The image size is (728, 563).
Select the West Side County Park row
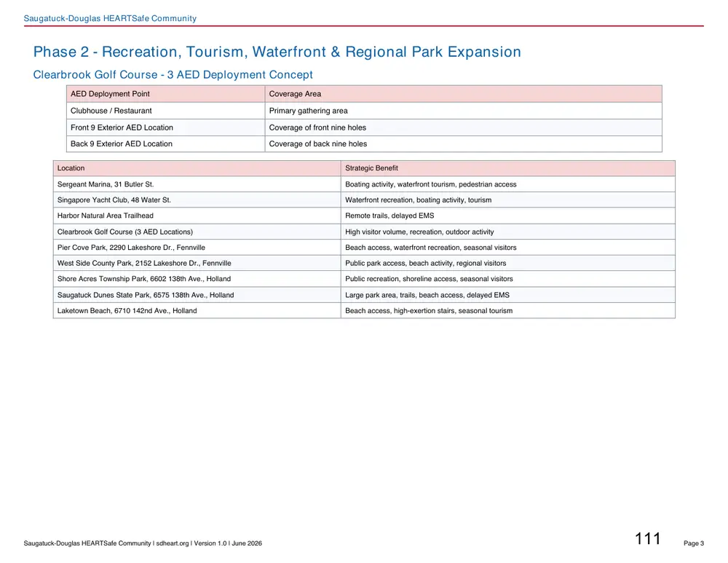(x=365, y=263)
